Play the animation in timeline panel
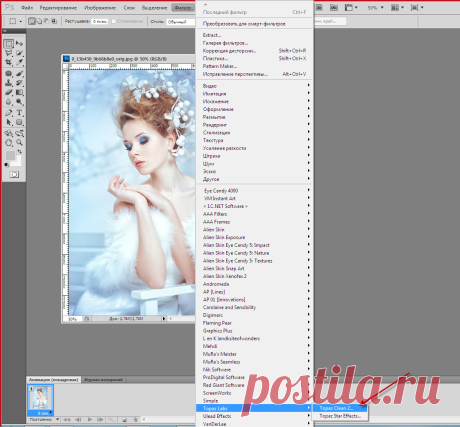460x427 pixels. pyautogui.click(x=90, y=419)
